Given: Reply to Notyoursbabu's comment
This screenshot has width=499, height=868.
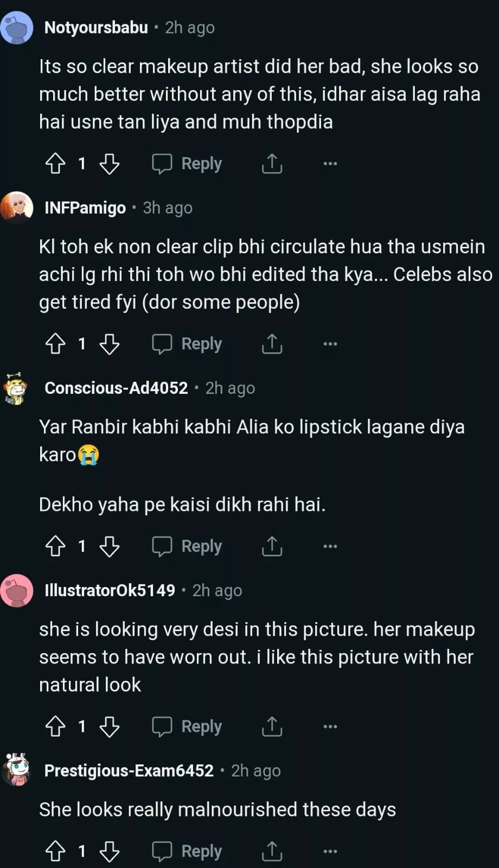Looking at the screenshot, I should (187, 163).
